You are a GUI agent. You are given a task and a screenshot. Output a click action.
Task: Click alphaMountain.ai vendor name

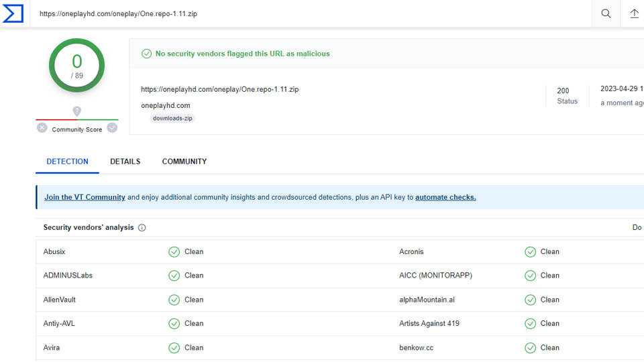coord(427,300)
